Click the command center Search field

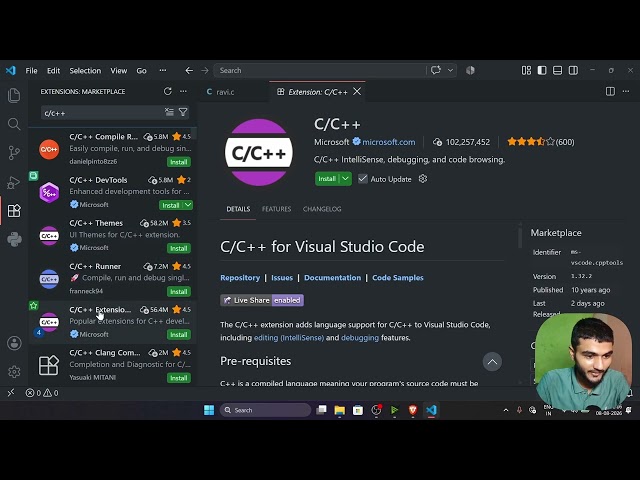[320, 71]
